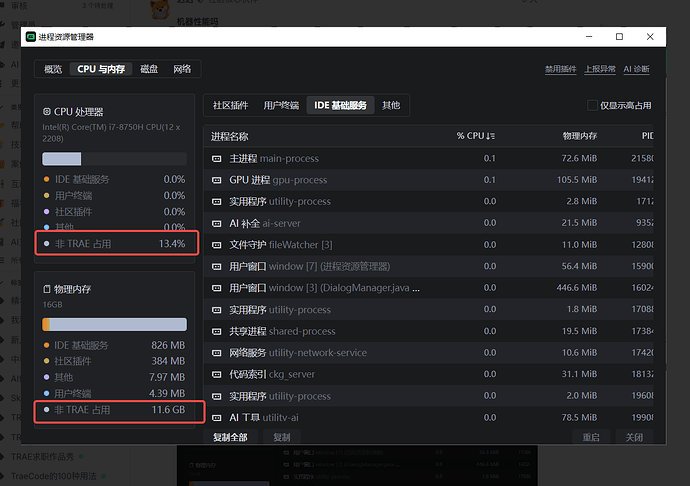Switch to the 概览 tab
690x486 pixels.
click(53, 69)
